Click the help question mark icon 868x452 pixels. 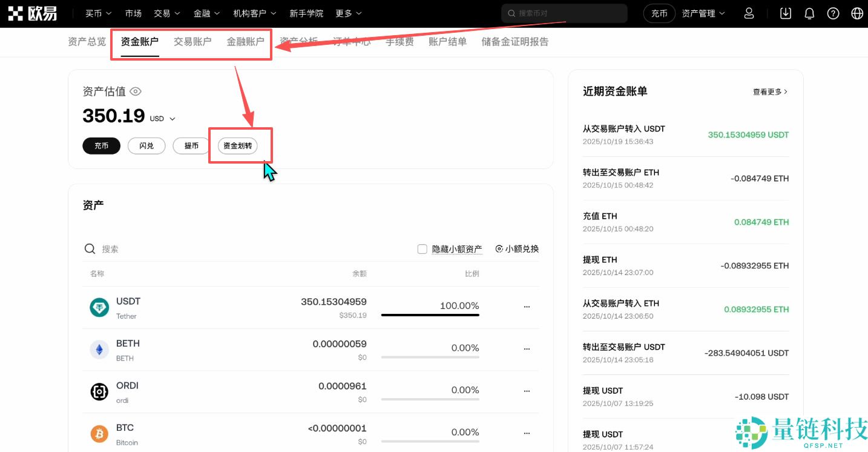[x=833, y=13]
